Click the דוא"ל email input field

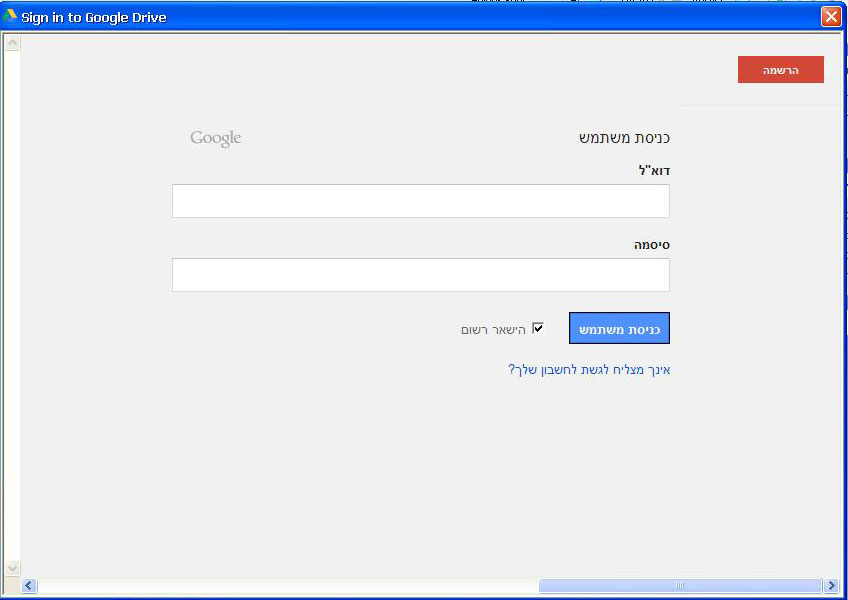421,201
